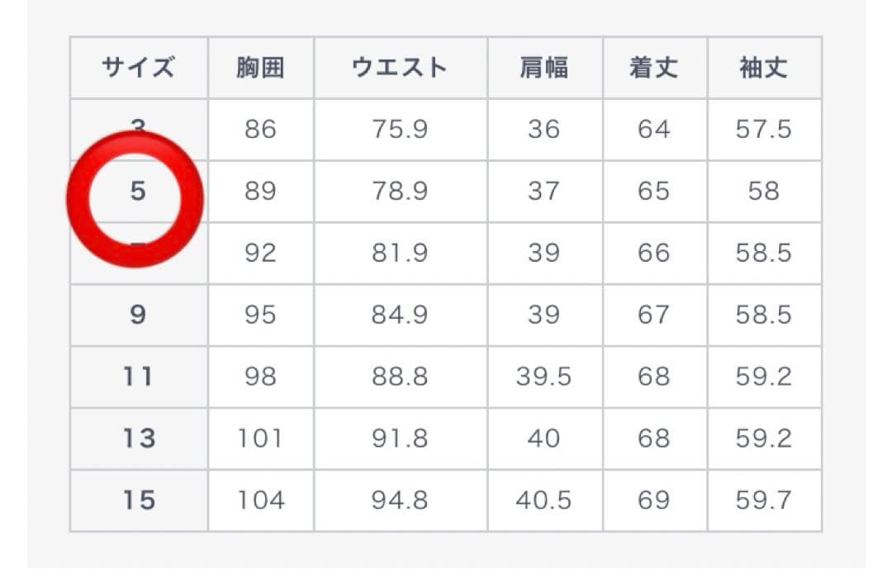Click the 94.8 waist cell
This screenshot has width=892, height=588.
400,500
